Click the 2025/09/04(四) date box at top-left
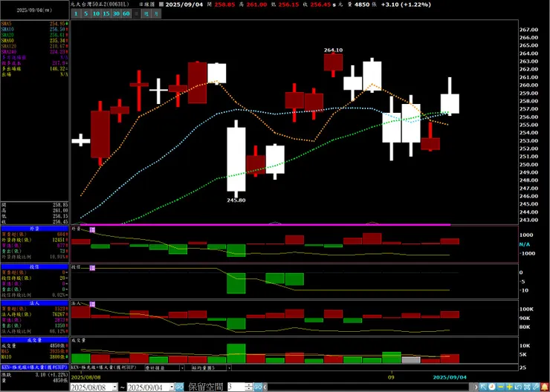 (34, 10)
